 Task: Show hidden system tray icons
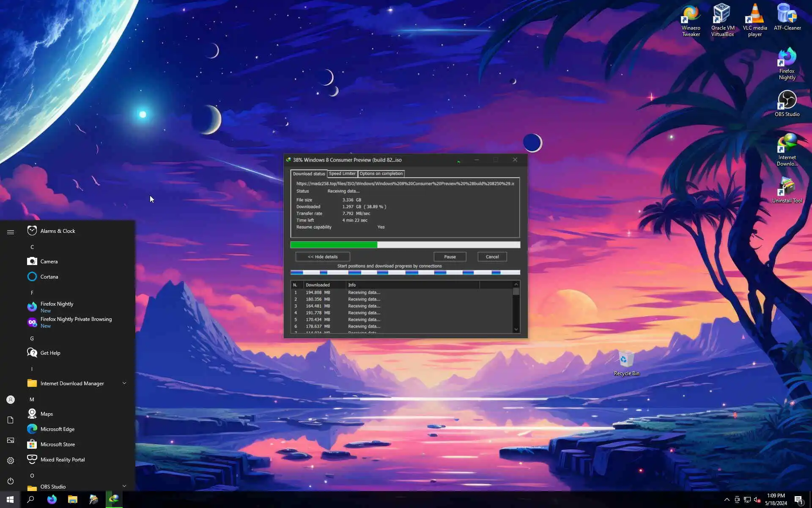[x=727, y=500]
